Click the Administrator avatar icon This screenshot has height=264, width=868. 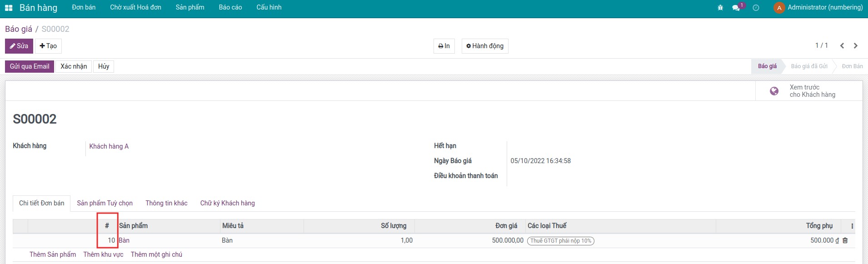779,8
